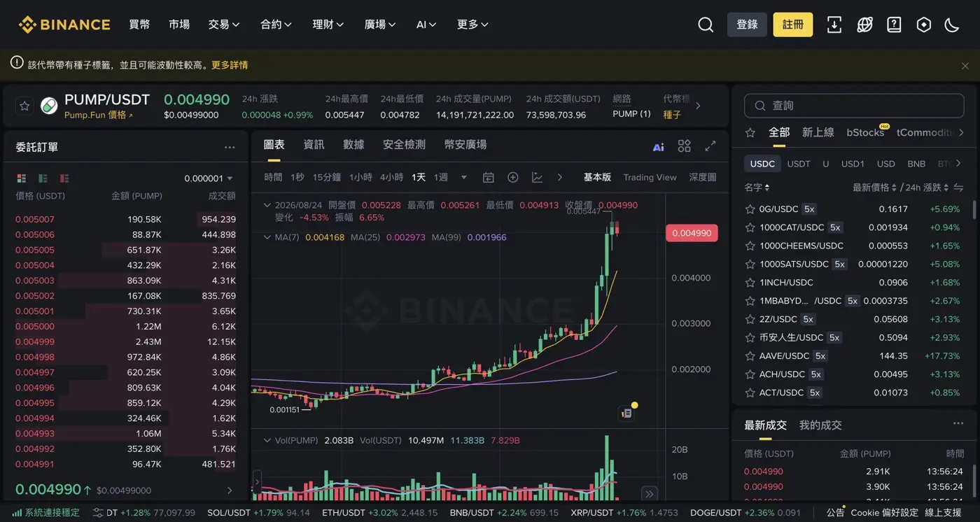Select the USDT quote filter
980x522 pixels.
[x=799, y=164]
